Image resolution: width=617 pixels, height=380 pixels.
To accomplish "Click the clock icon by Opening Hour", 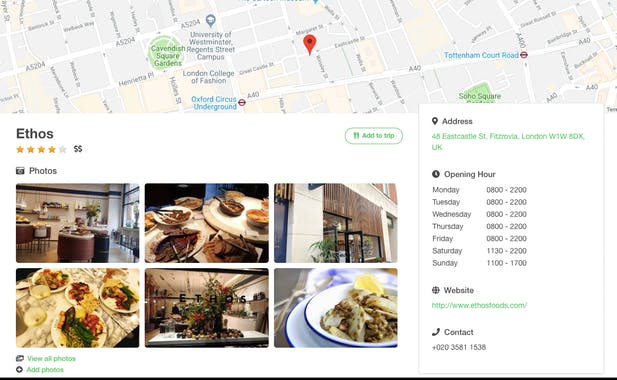I will pos(436,174).
